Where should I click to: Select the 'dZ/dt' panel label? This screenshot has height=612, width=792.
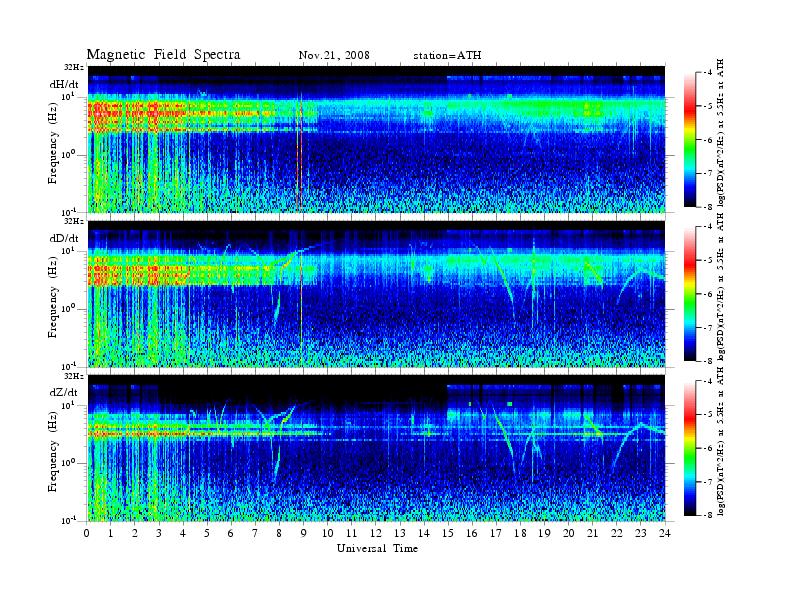(x=64, y=392)
